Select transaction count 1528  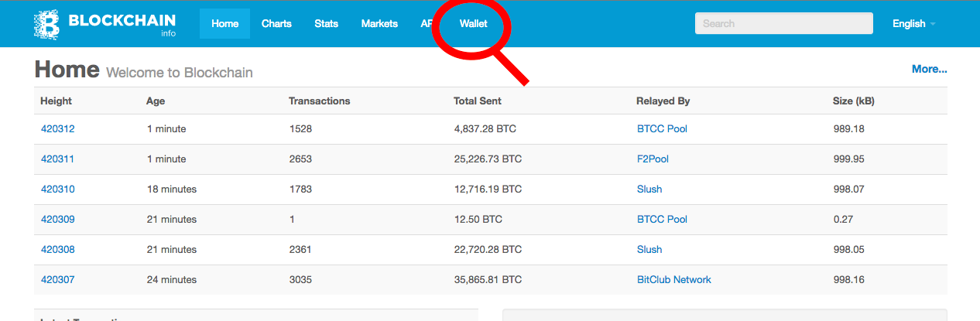click(300, 128)
